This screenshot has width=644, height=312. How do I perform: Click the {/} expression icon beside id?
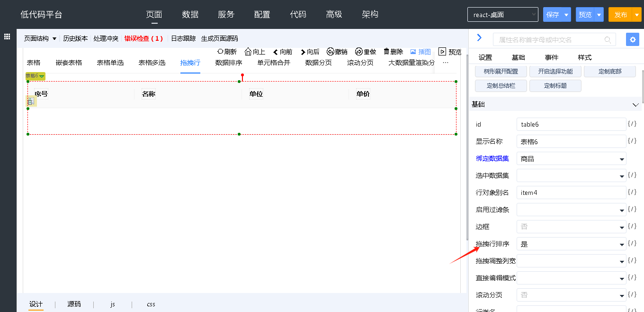click(632, 124)
